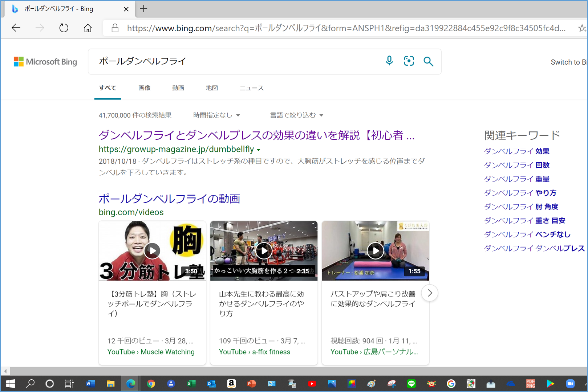Click the YouTube › 広島パーソナル source

tap(374, 352)
